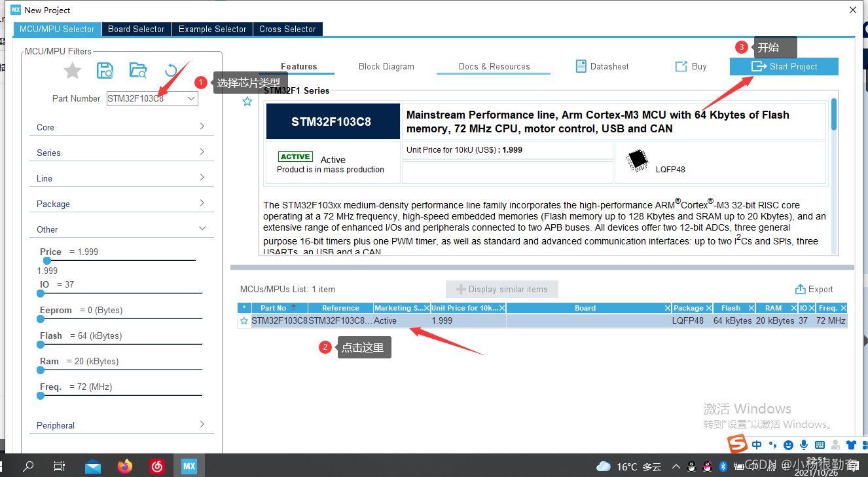
Task: Click the Ram slider handle
Action: point(41,370)
